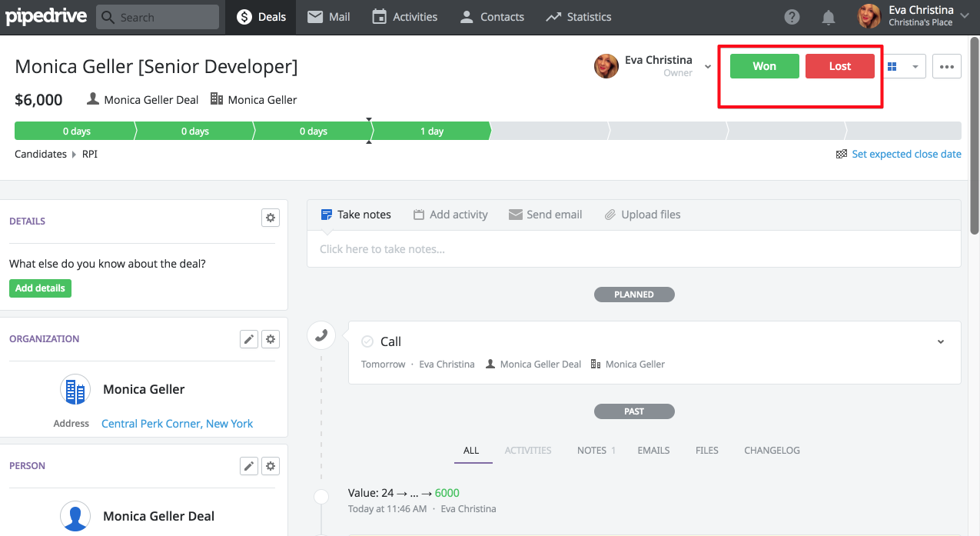The height and width of the screenshot is (536, 980).
Task: Click the PLANNED timeline label
Action: [634, 295]
